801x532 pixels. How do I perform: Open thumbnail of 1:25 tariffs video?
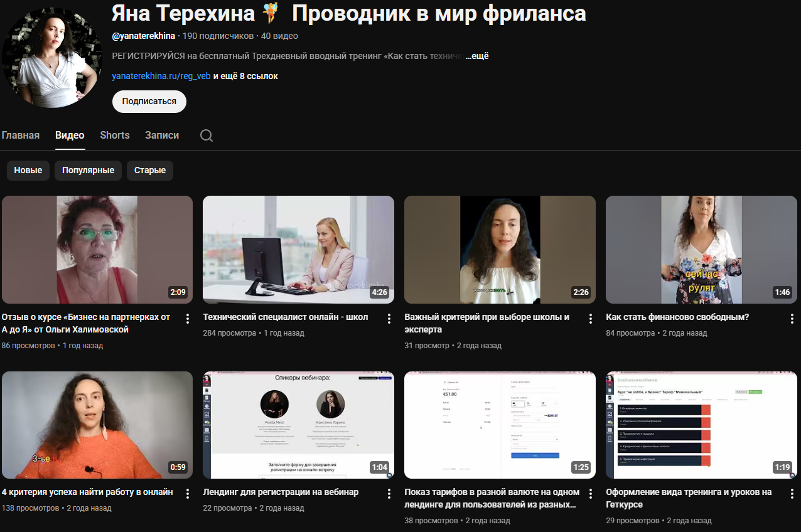pos(500,425)
